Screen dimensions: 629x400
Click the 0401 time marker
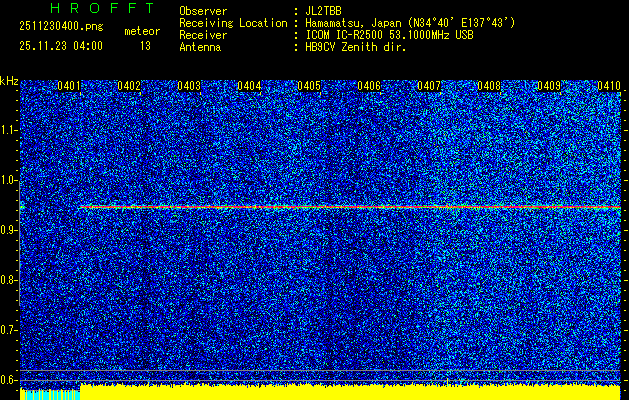(69, 87)
